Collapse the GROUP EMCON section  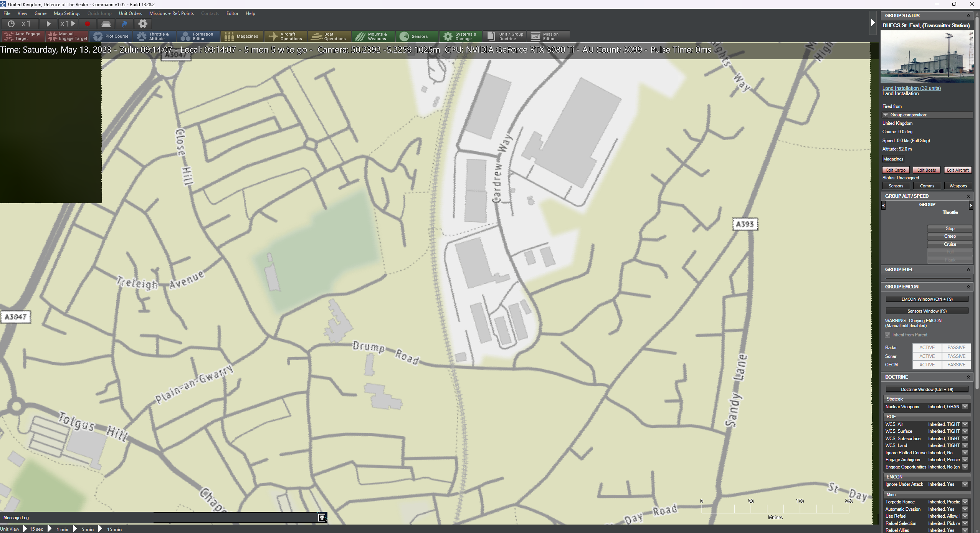pyautogui.click(x=968, y=287)
